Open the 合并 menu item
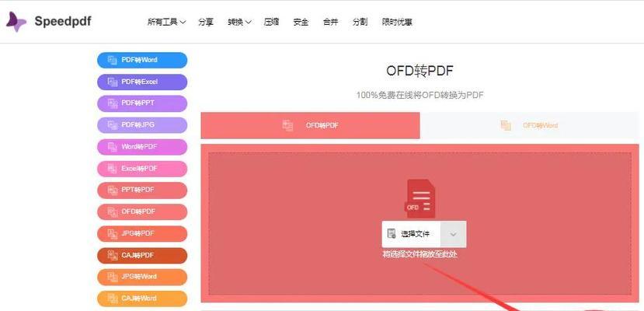The width and height of the screenshot is (644, 311). pyautogui.click(x=330, y=23)
